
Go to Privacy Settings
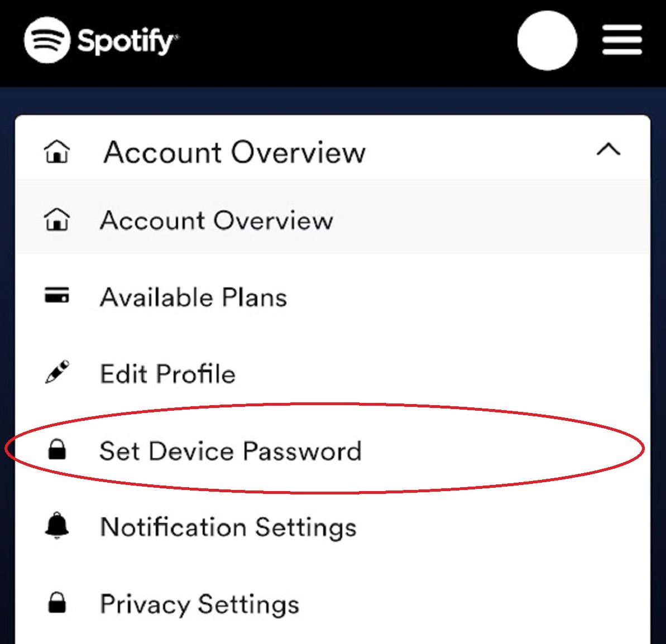(x=199, y=603)
